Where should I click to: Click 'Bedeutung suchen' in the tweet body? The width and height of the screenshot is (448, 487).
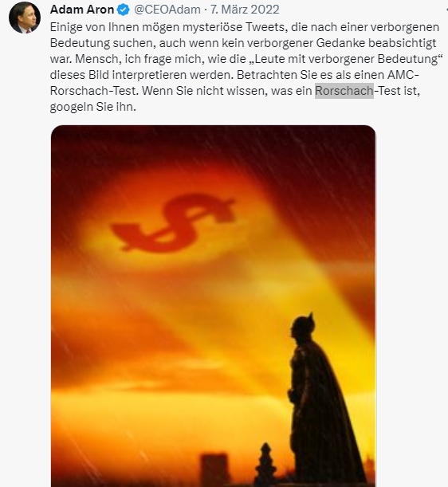click(x=103, y=43)
